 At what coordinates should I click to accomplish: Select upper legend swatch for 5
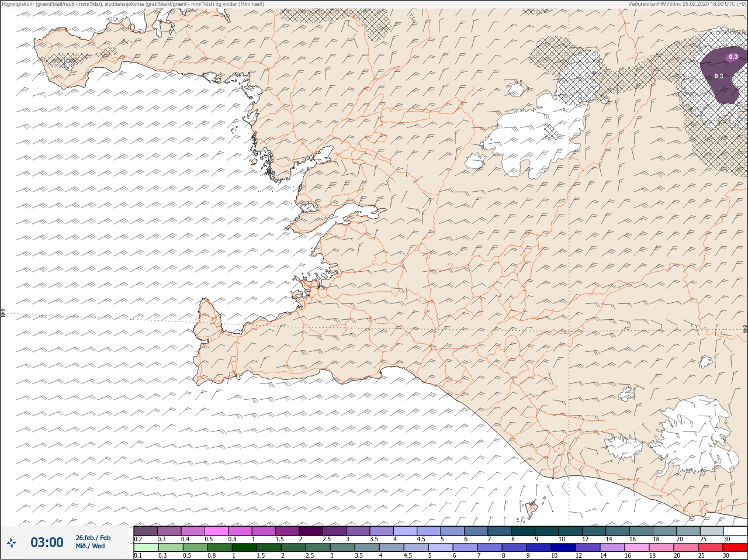tap(452, 531)
